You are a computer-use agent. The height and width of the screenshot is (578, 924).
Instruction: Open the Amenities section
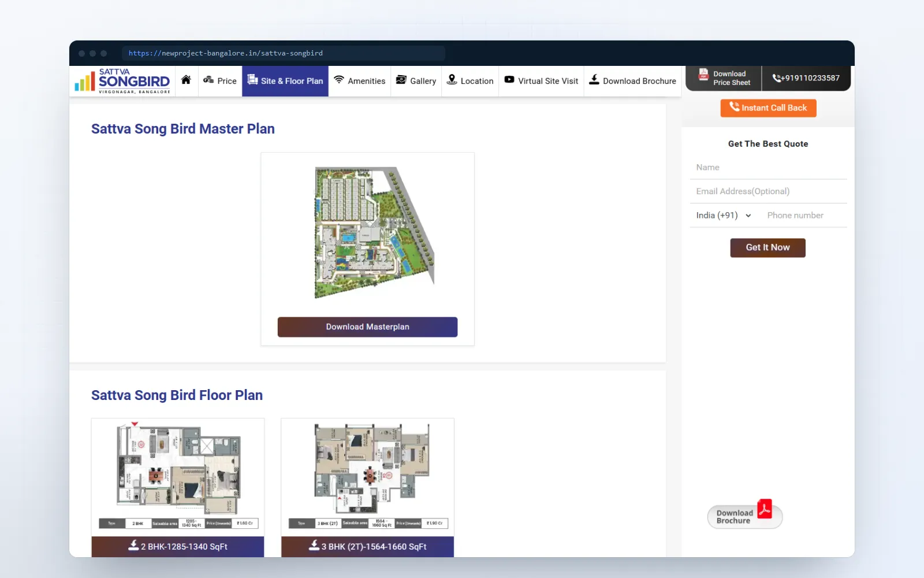click(359, 81)
